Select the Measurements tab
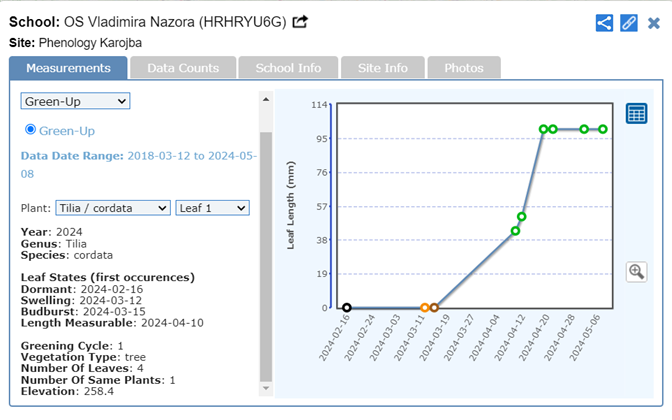The image size is (672, 420). pyautogui.click(x=68, y=68)
